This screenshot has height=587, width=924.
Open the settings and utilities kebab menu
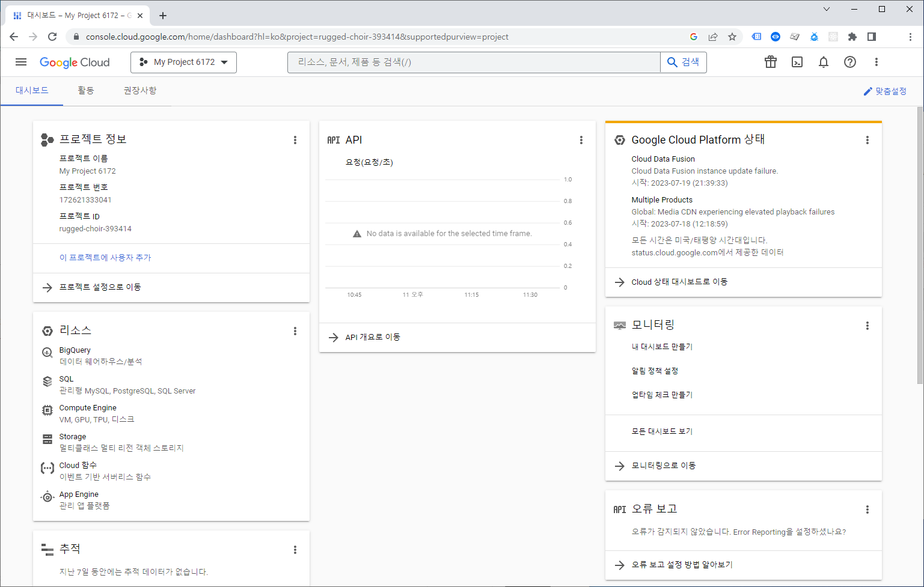tap(877, 62)
